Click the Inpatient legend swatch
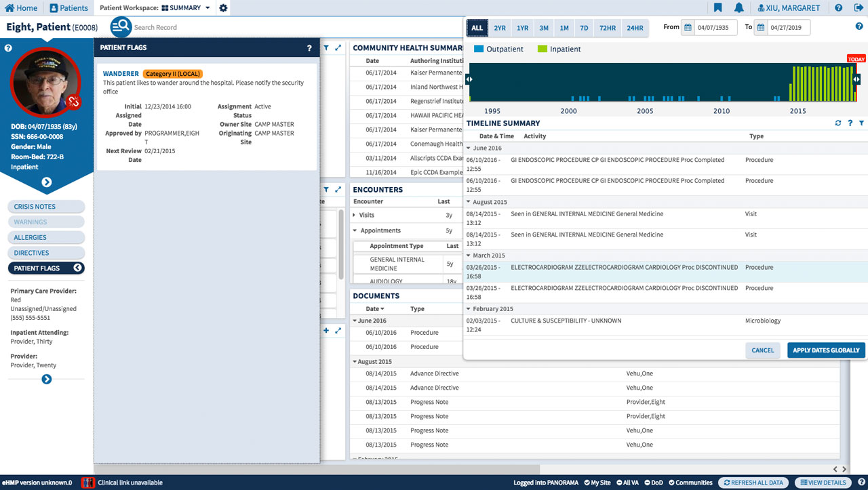 point(542,49)
